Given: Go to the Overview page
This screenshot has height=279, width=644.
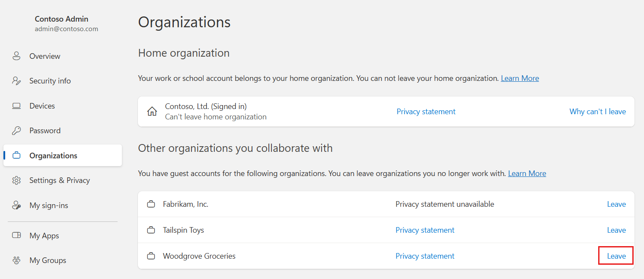Looking at the screenshot, I should pyautogui.click(x=45, y=56).
